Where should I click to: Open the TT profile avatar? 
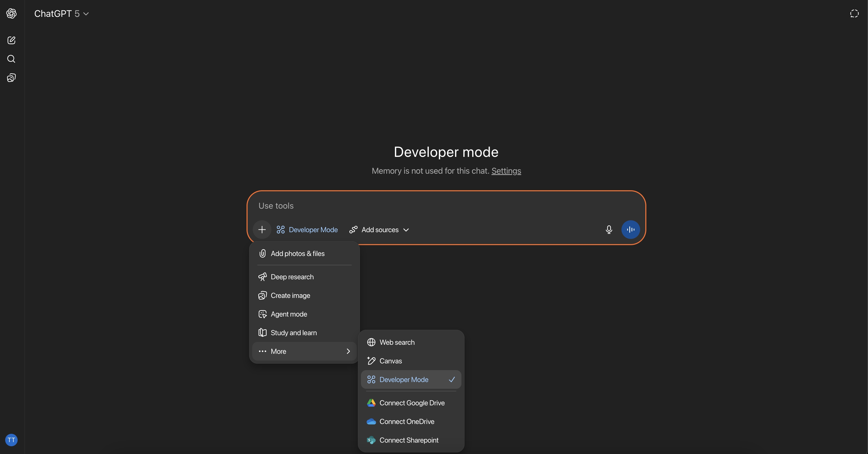click(x=11, y=440)
